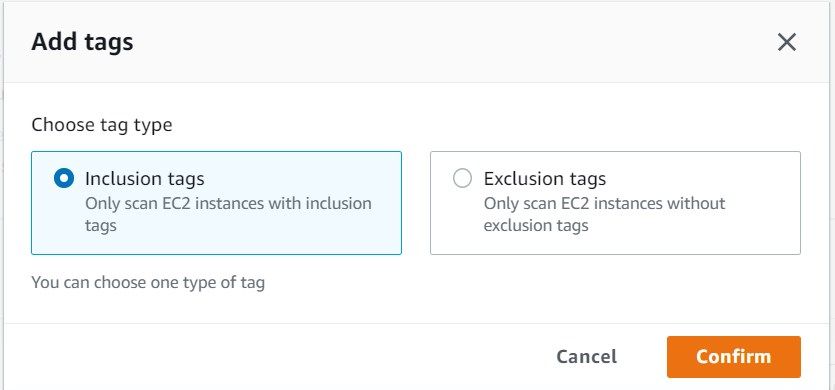
Task: Click the "Choose tag type" label
Action: coord(102,125)
